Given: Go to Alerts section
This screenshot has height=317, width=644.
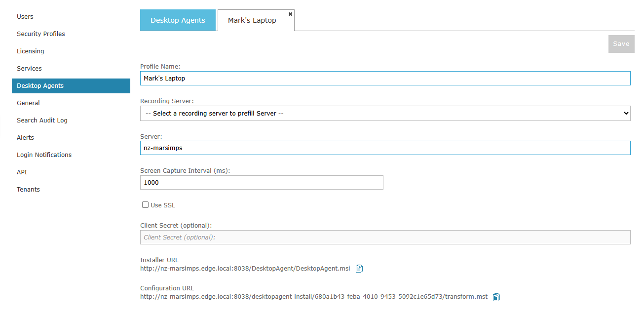Looking at the screenshot, I should tap(25, 137).
